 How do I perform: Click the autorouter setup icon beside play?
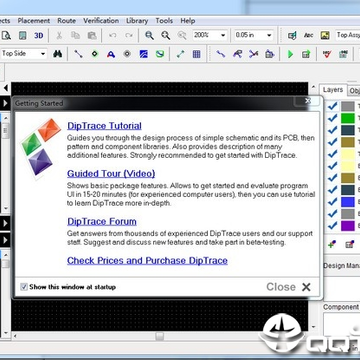[x=306, y=54]
